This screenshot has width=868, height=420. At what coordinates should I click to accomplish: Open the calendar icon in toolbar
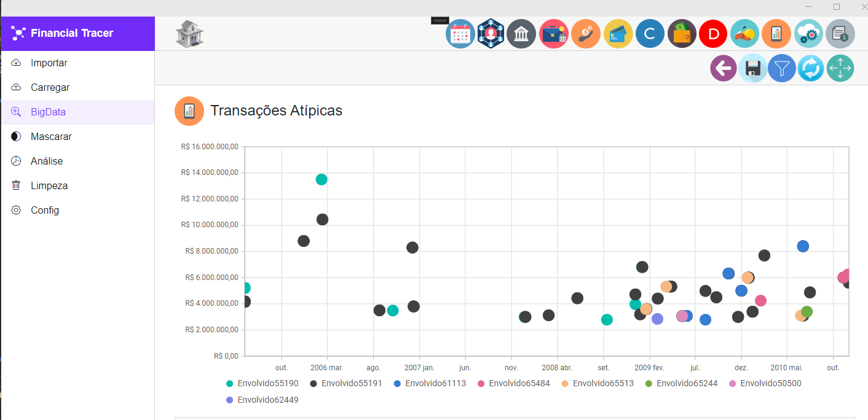click(460, 34)
